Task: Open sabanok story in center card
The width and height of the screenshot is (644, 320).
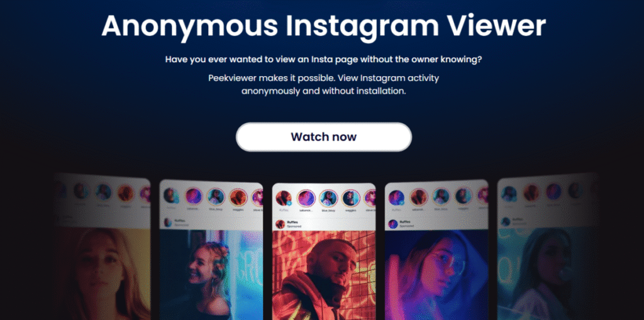Action: click(x=306, y=198)
